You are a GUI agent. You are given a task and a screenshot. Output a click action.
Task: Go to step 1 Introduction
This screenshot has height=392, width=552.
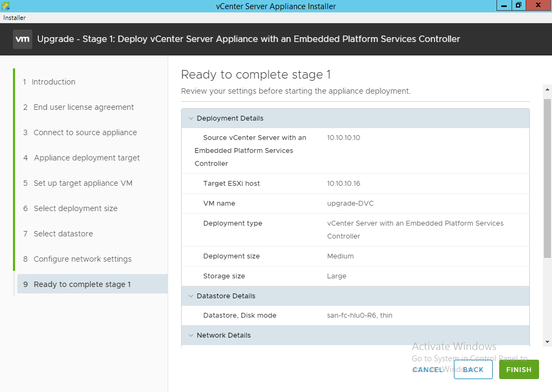tap(49, 82)
